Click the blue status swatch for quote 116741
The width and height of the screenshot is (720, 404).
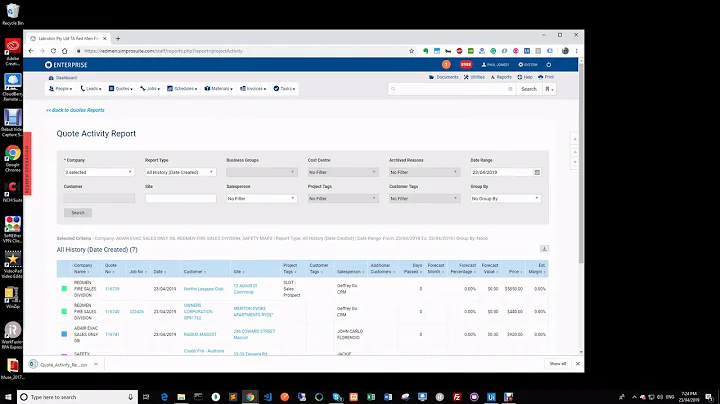(64, 334)
